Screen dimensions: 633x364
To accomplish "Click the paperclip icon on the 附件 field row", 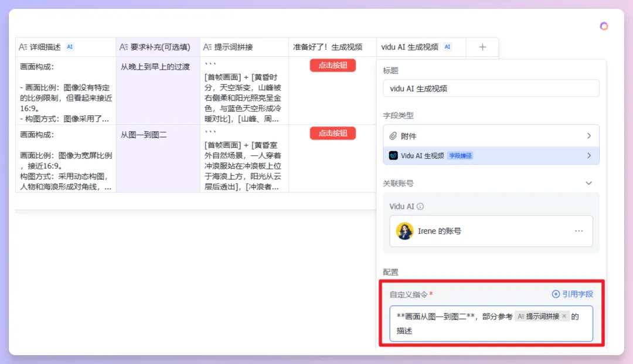I will coord(393,136).
